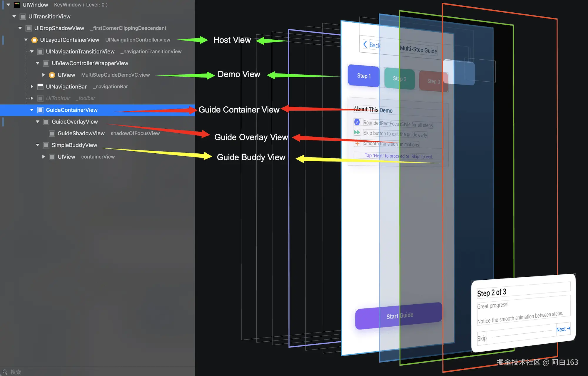Screen dimensions: 588x376
Task: Collapse the GuideContainerView disclosure triangle
Action: click(32, 110)
